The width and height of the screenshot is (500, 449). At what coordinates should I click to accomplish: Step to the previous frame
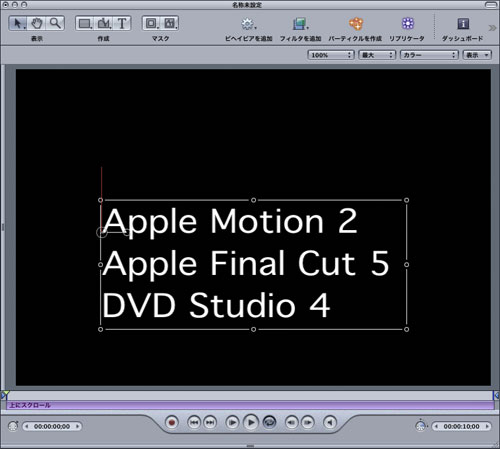click(292, 423)
